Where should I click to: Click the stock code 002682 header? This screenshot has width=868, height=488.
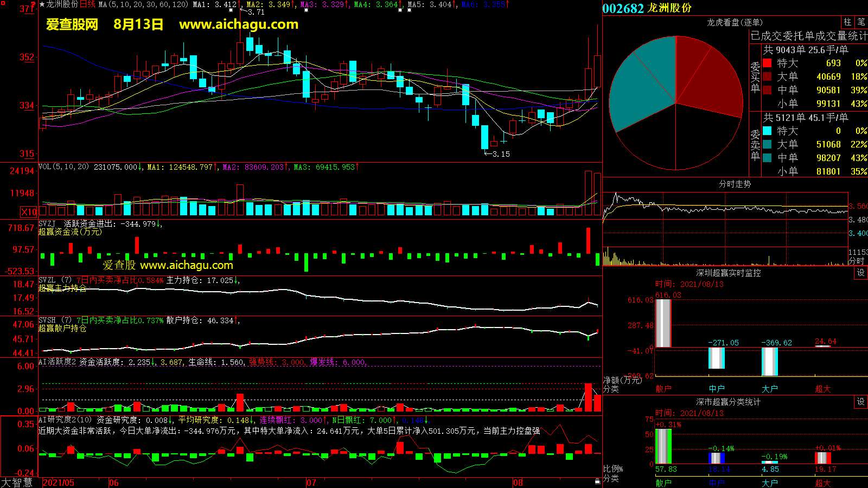tap(623, 8)
